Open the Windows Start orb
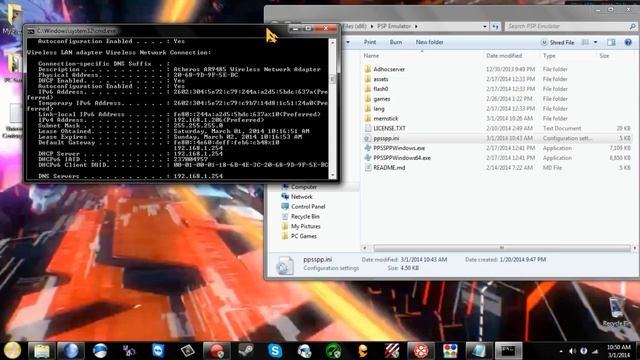The height and width of the screenshot is (360, 640). click(x=12, y=350)
